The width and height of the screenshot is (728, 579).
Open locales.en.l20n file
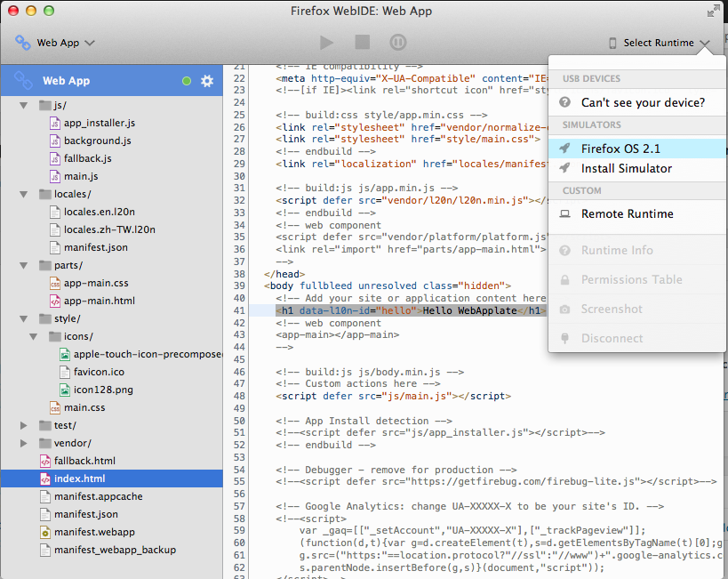[100, 212]
